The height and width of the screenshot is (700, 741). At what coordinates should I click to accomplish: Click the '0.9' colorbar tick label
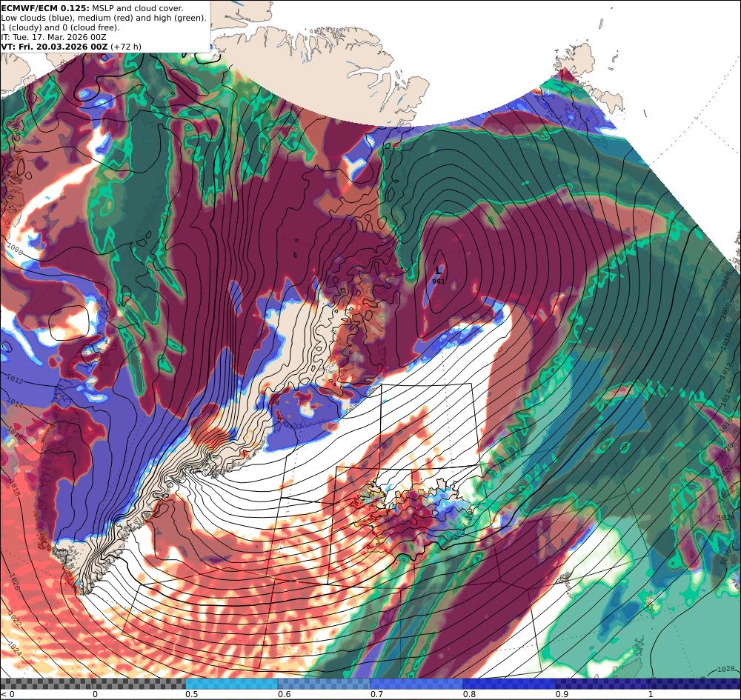coord(562,694)
